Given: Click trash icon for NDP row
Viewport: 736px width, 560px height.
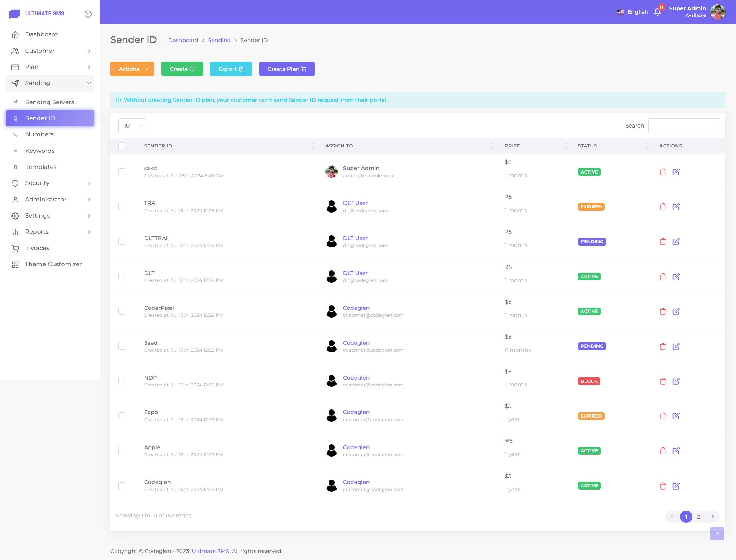Looking at the screenshot, I should tap(663, 381).
